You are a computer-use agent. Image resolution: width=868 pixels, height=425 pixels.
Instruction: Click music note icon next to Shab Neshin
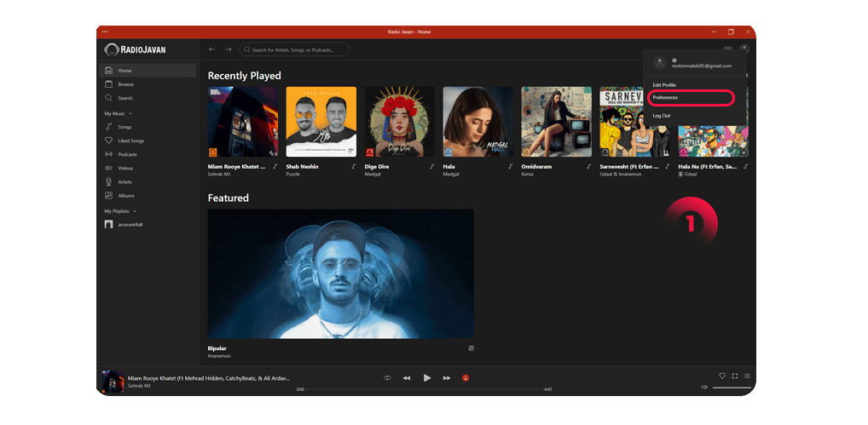353,166
